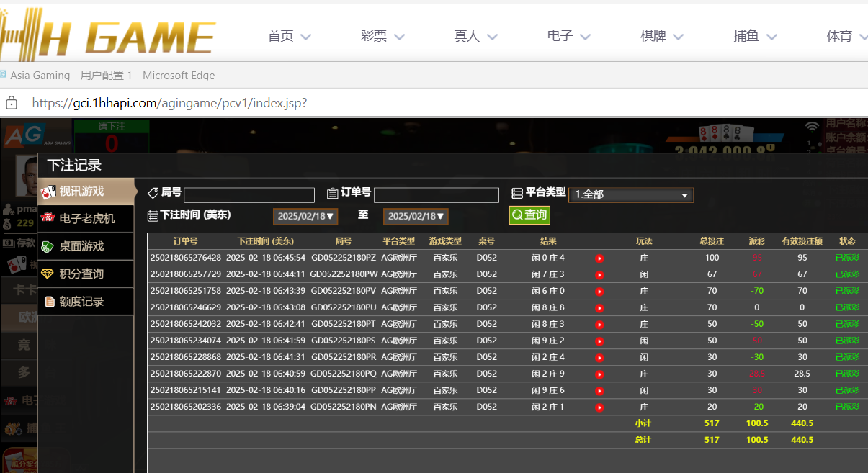Play video replay for order 250218065257729
This screenshot has width=868, height=473.
click(x=599, y=274)
